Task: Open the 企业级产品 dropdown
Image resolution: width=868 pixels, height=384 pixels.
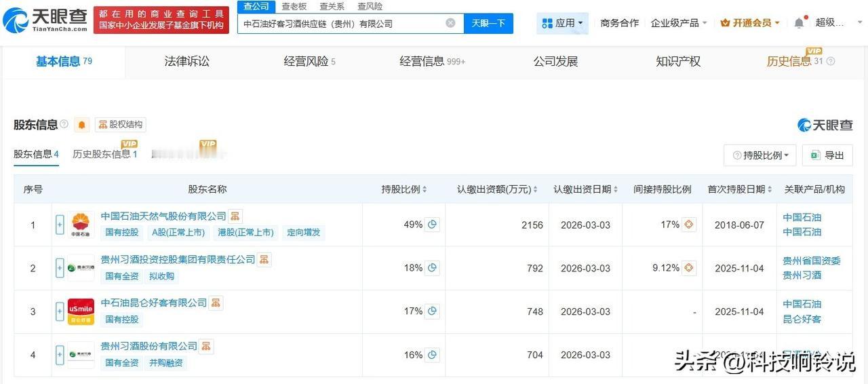Action: click(679, 23)
